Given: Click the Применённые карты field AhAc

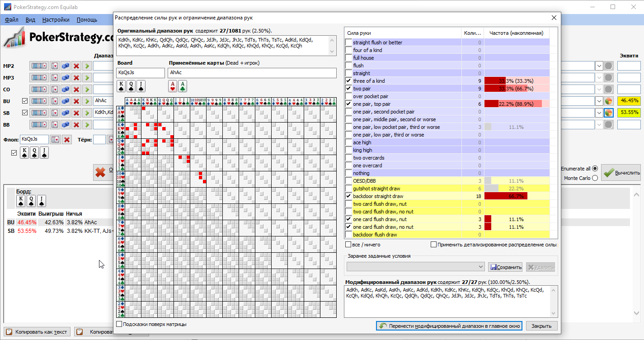Looking at the screenshot, I should (252, 73).
